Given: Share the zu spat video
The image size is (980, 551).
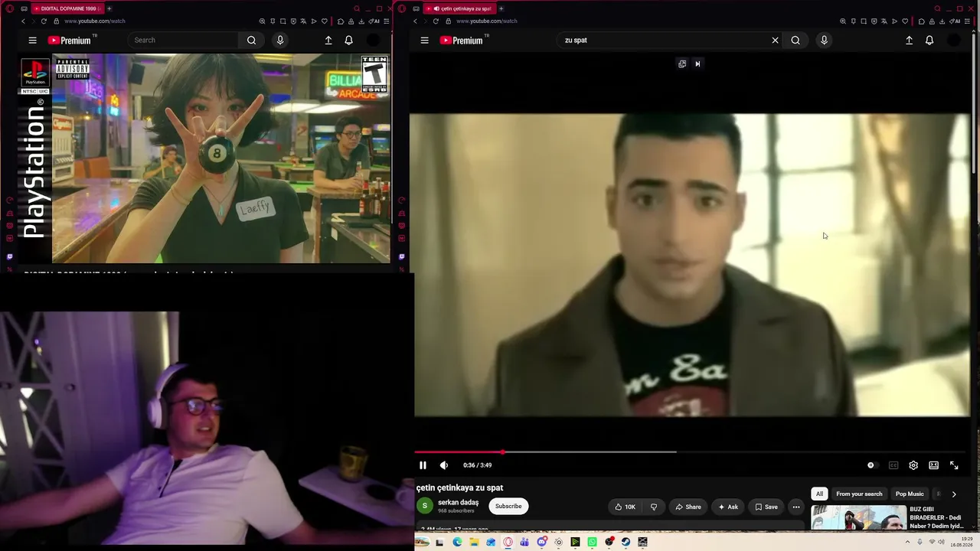Looking at the screenshot, I should click(x=688, y=507).
